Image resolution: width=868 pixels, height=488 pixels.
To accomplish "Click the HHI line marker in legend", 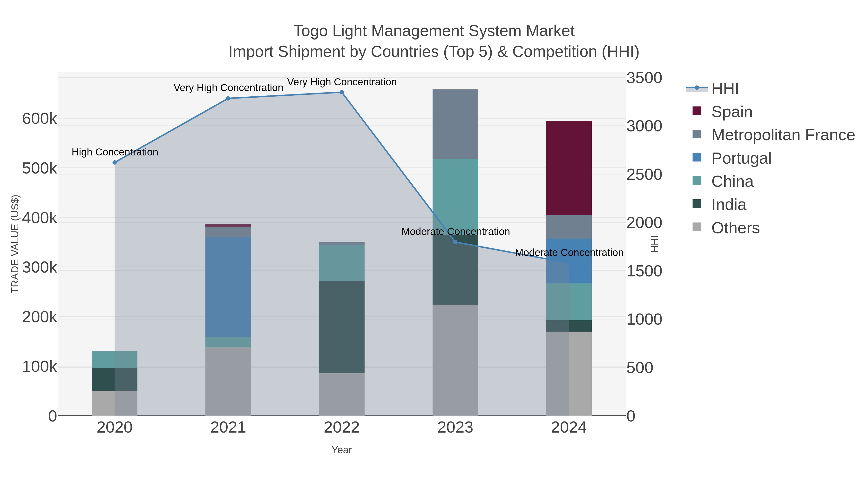I will [697, 88].
